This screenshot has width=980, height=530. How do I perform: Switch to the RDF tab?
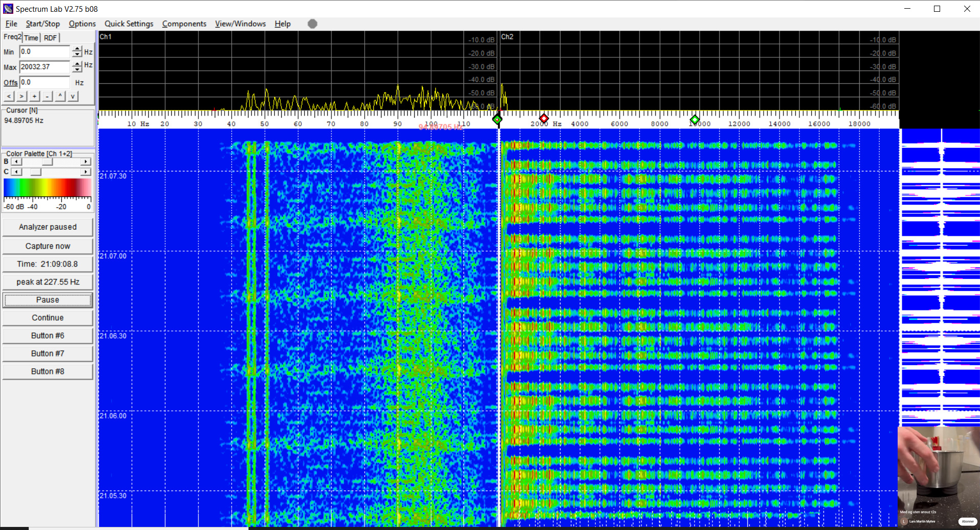[50, 38]
